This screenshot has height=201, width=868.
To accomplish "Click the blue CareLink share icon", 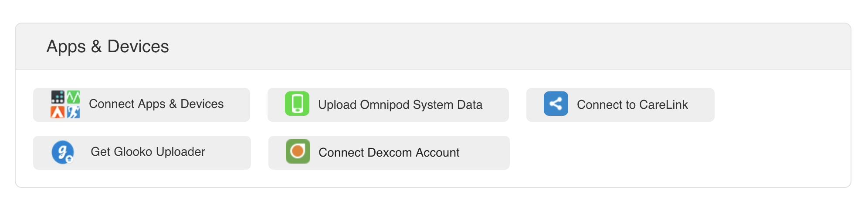I will [x=556, y=104].
